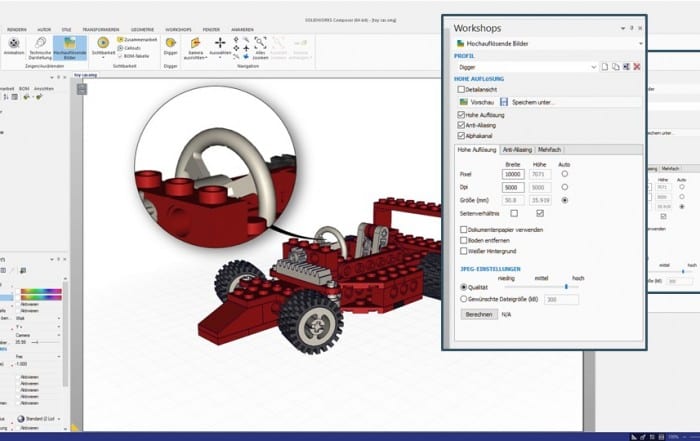This screenshot has width=700, height=441.
Task: Open the AUTOR ribbon tab
Action: 44,29
